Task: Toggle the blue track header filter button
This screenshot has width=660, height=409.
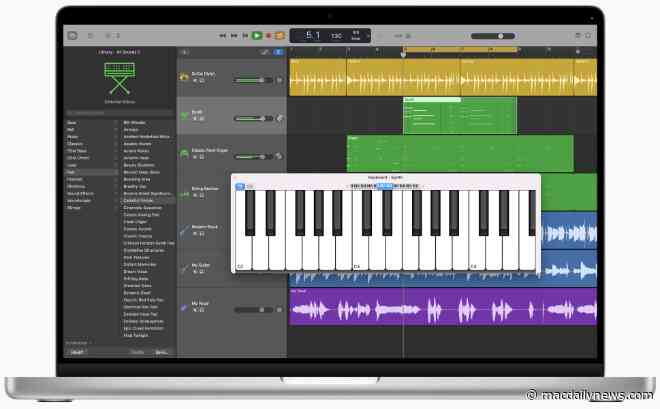Action: (278, 52)
